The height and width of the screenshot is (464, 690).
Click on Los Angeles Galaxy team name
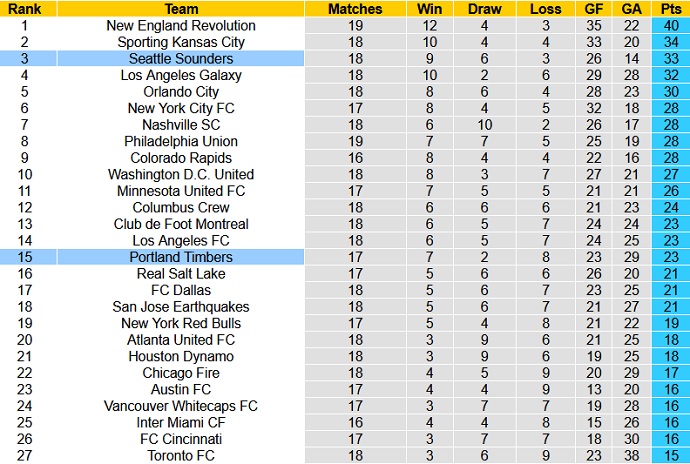pyautogui.click(x=181, y=75)
